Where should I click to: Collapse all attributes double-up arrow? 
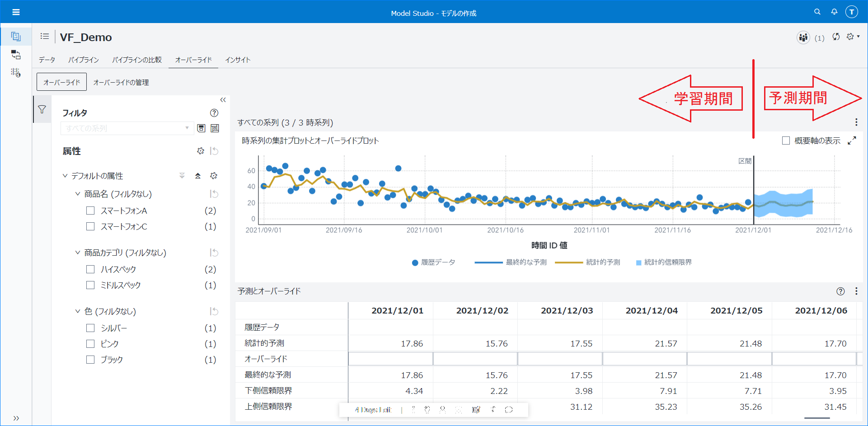[198, 176]
